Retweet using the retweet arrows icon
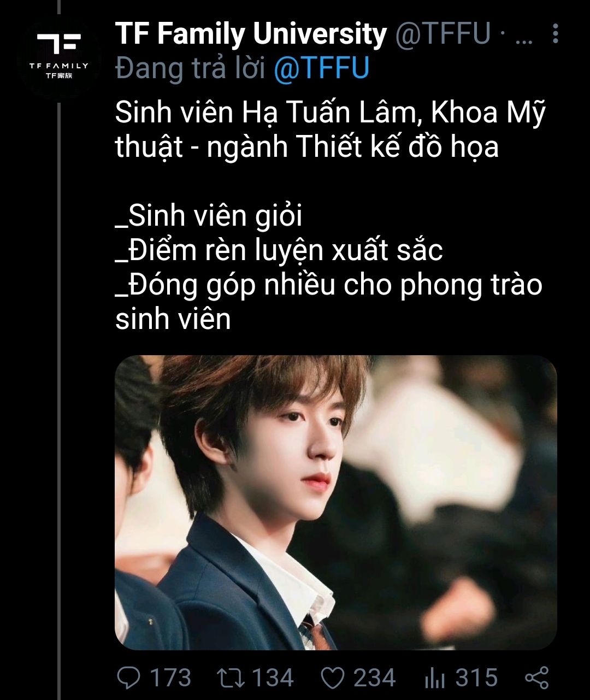 pos(230,678)
